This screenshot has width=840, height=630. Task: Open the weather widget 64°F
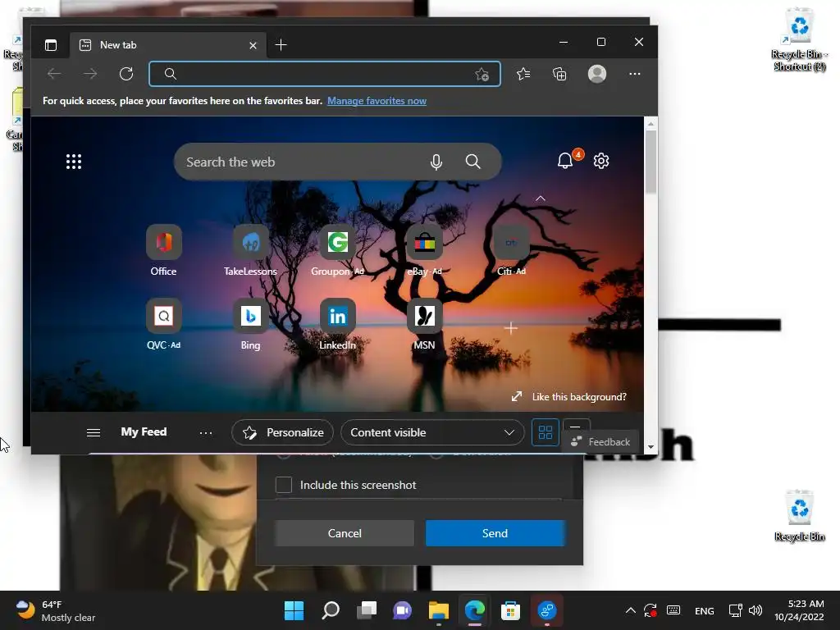56,610
